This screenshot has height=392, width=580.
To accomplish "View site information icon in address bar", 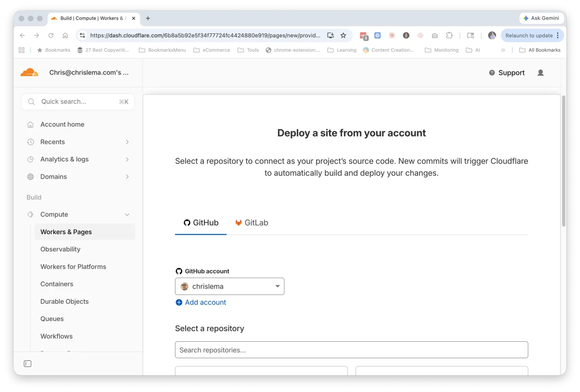I will (x=82, y=35).
